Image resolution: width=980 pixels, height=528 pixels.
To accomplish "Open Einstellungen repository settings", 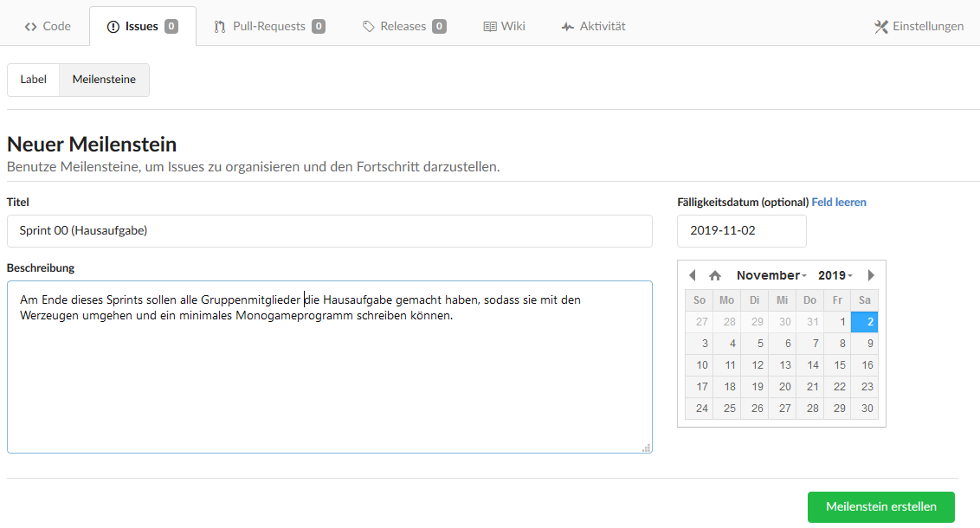I will tap(919, 26).
